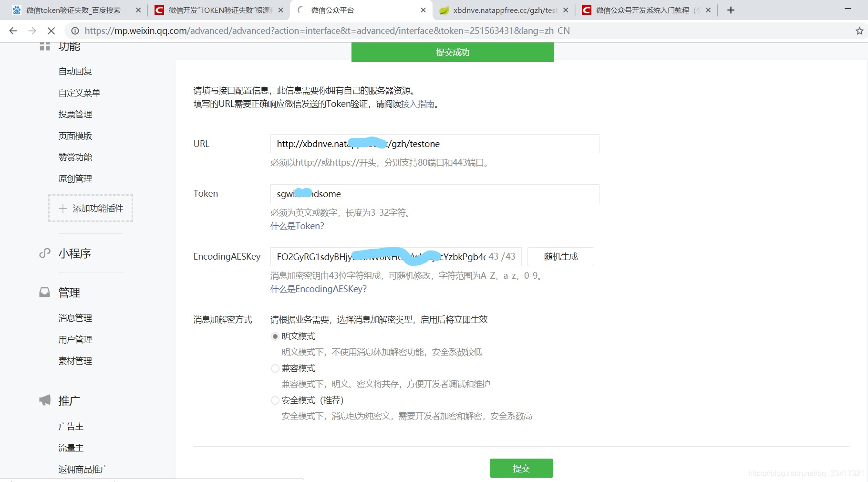
Task: Close the 微信开发TOKEN验证失败 tab
Action: pos(281,10)
